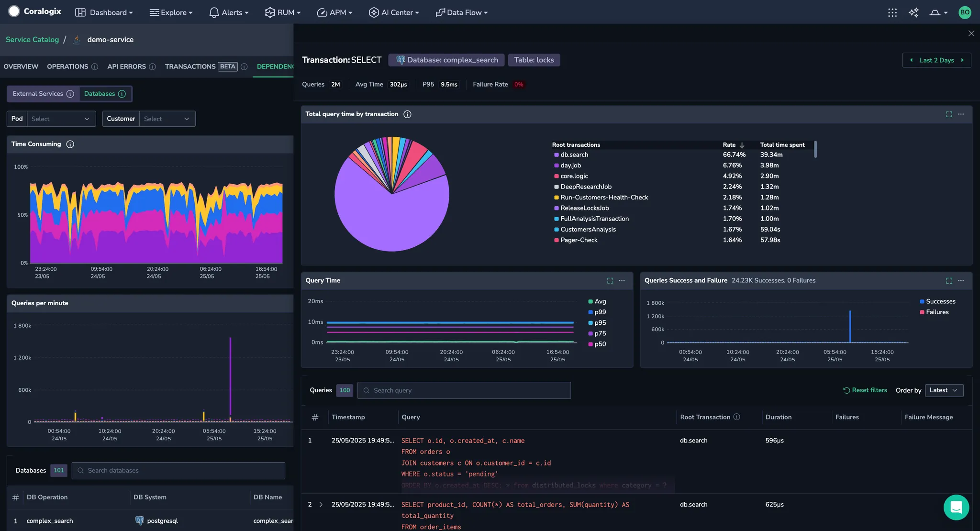The height and width of the screenshot is (531, 980).
Task: Toggle Failures series in legend
Action: pyautogui.click(x=934, y=312)
